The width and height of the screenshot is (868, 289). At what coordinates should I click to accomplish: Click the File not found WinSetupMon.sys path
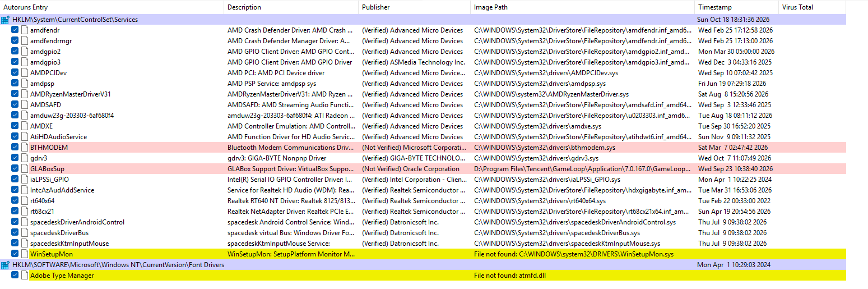pos(574,254)
